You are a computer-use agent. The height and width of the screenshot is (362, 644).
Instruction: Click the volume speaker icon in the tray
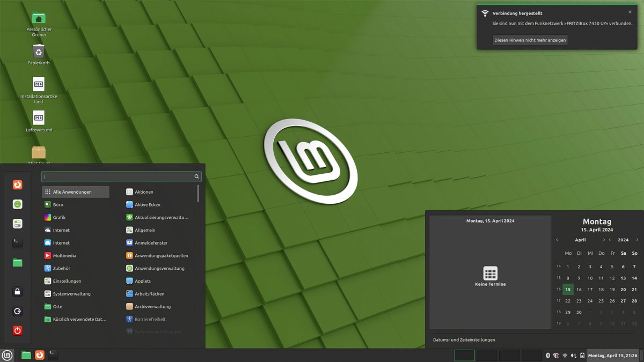point(573,356)
